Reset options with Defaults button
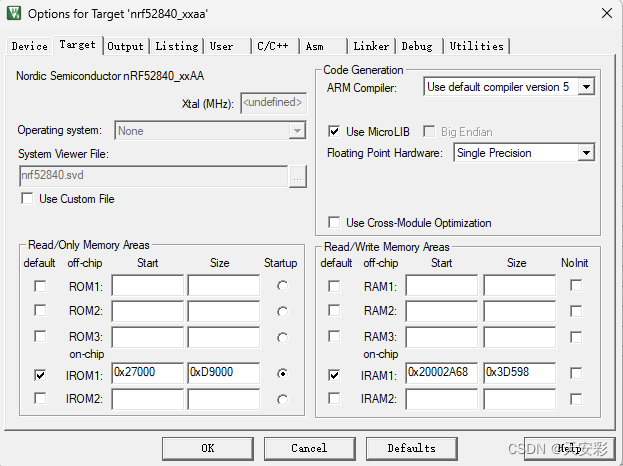623x466 pixels. point(412,449)
